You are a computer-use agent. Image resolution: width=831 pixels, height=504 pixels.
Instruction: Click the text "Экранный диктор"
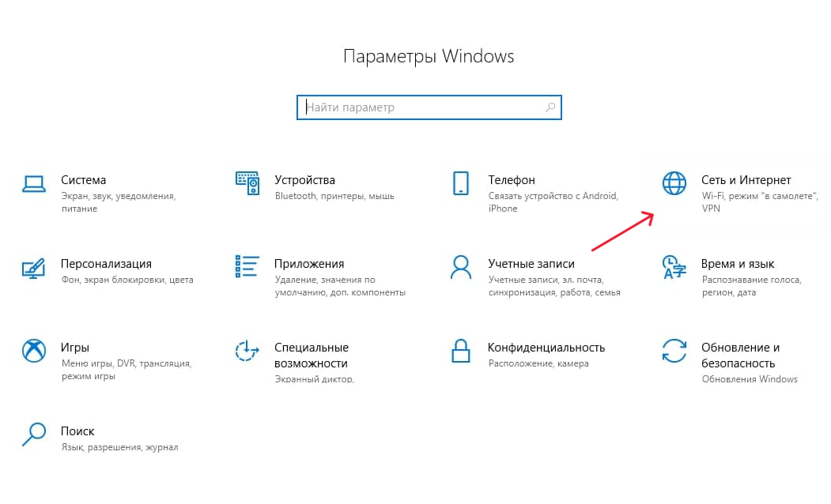[314, 379]
